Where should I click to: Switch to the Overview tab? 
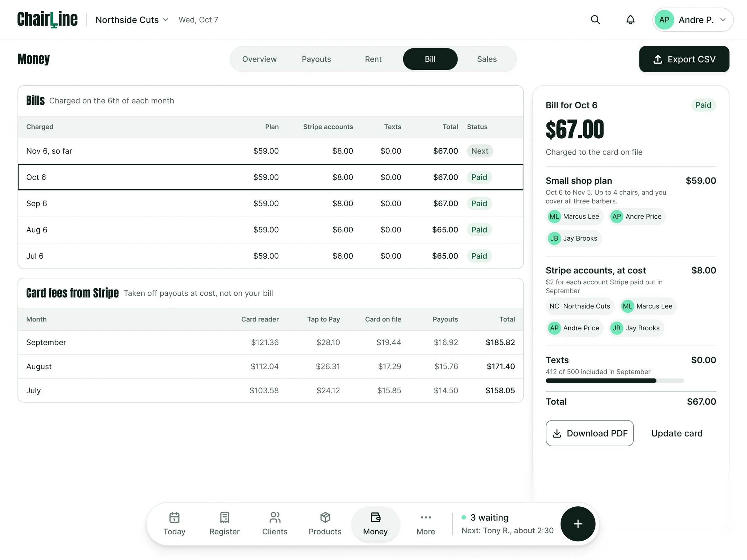coord(259,59)
